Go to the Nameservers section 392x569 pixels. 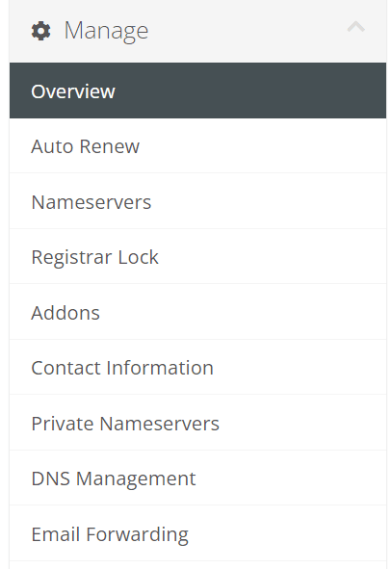[197, 201]
